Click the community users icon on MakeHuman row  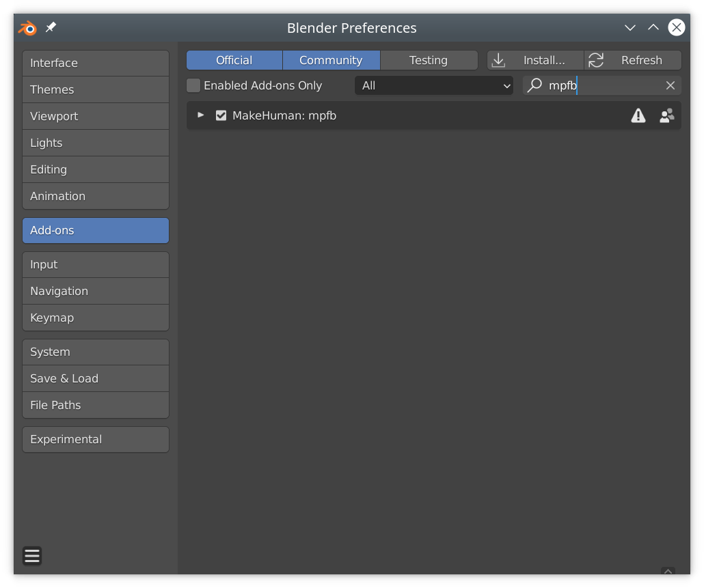[x=666, y=115]
